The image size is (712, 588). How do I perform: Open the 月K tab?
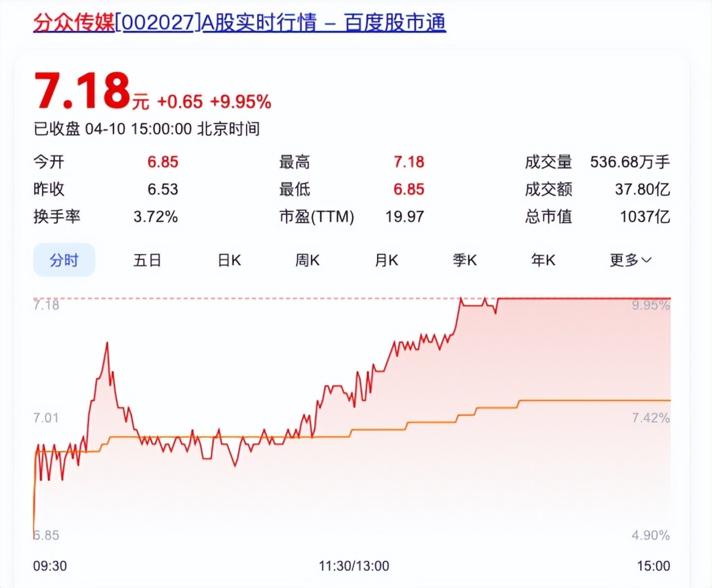pyautogui.click(x=386, y=260)
